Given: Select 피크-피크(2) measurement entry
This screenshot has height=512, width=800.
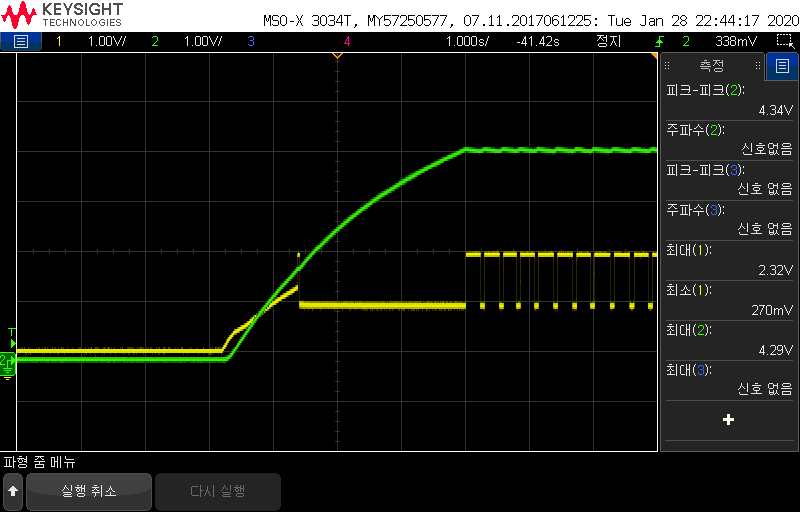Looking at the screenshot, I should 729,99.
